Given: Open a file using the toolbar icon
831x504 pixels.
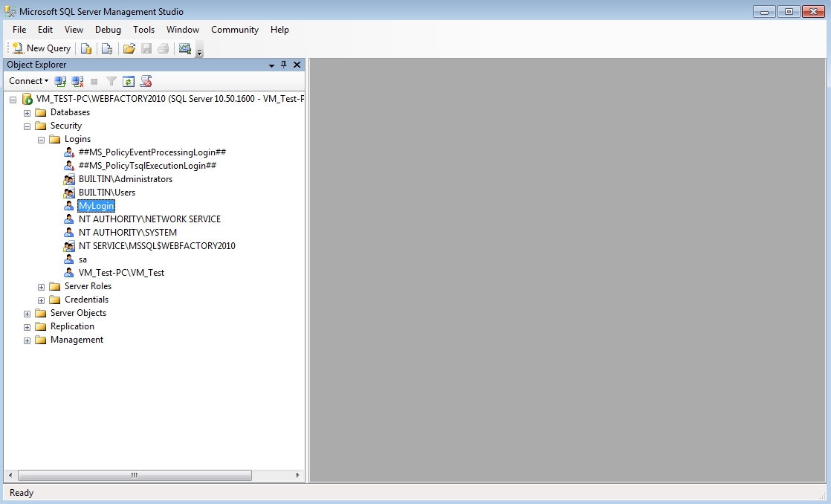Looking at the screenshot, I should tap(129, 48).
